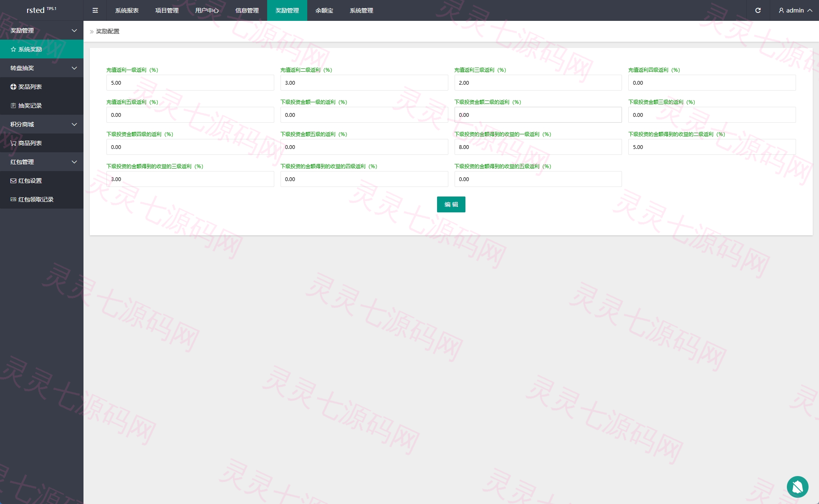Click the rsted logo text
Viewport: 819px width, 504px height.
[35, 10]
